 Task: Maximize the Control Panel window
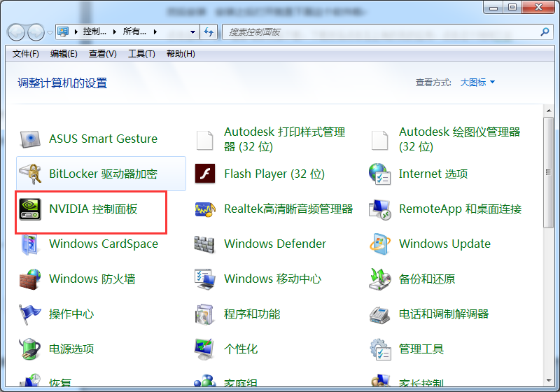pyautogui.click(x=512, y=7)
